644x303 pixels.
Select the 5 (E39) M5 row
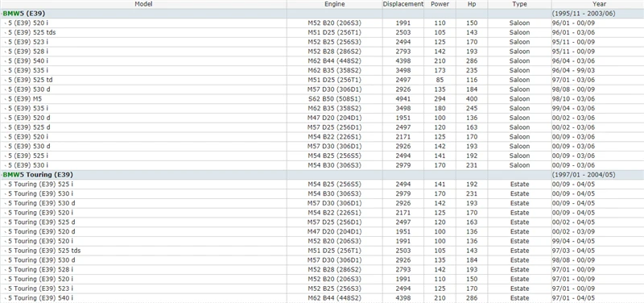(x=322, y=98)
